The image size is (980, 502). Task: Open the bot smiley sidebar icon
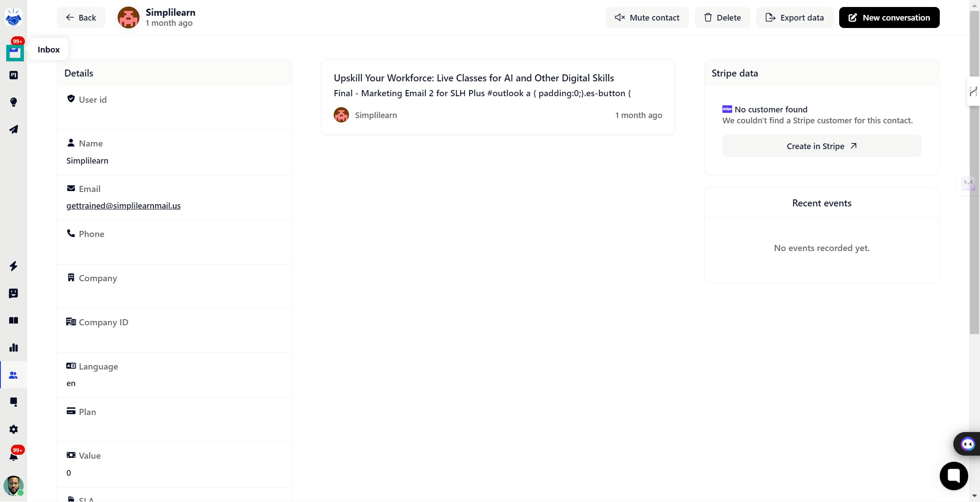click(14, 293)
